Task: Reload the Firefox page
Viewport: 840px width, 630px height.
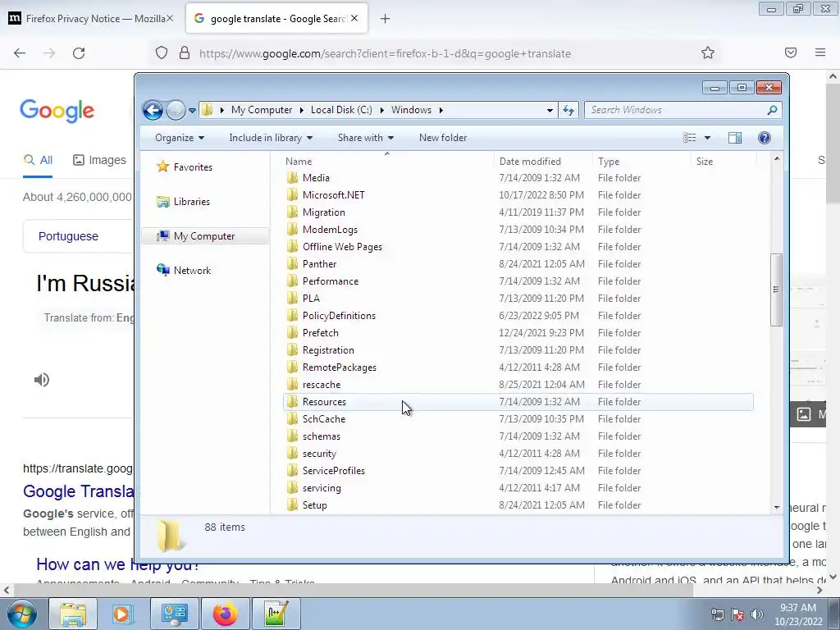Action: tap(79, 53)
